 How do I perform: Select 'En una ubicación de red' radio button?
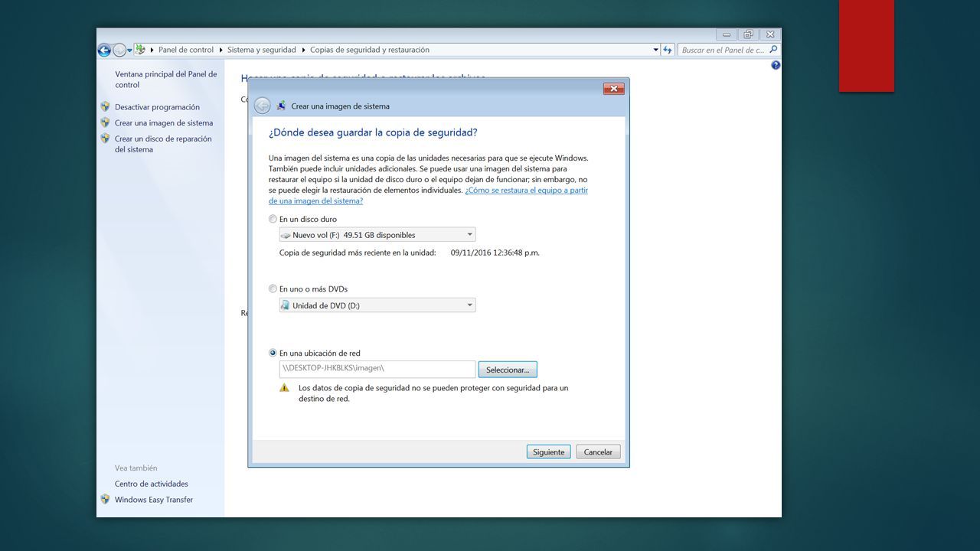(x=273, y=354)
